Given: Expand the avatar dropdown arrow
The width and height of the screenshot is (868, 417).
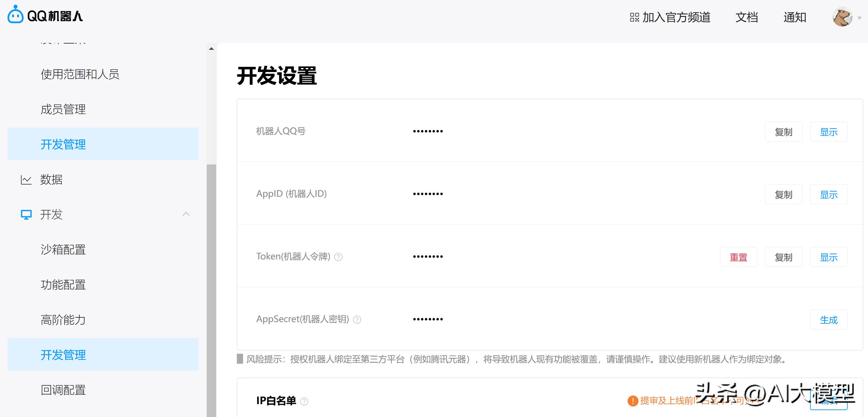Looking at the screenshot, I should (x=860, y=18).
